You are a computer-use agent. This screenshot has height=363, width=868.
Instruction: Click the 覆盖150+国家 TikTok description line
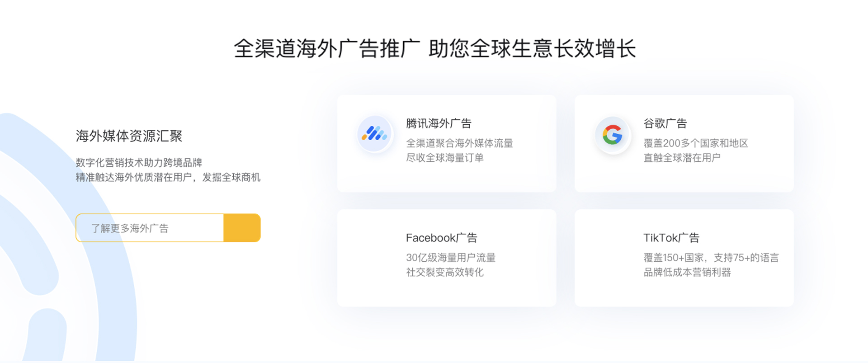[711, 258]
